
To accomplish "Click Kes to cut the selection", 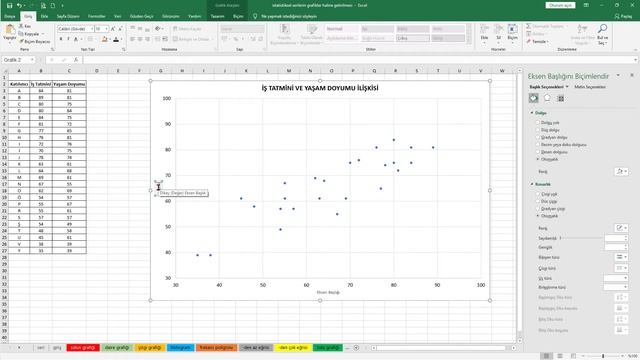I will coord(25,26).
